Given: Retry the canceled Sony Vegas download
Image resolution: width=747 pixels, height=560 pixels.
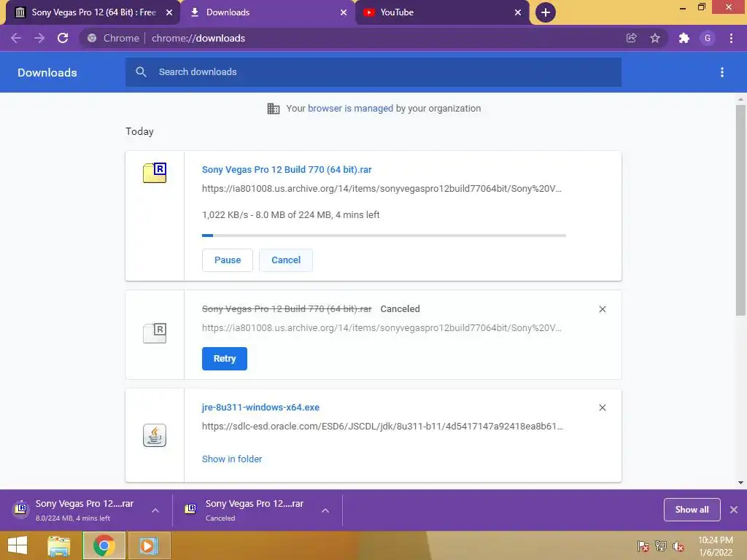Looking at the screenshot, I should [x=225, y=359].
